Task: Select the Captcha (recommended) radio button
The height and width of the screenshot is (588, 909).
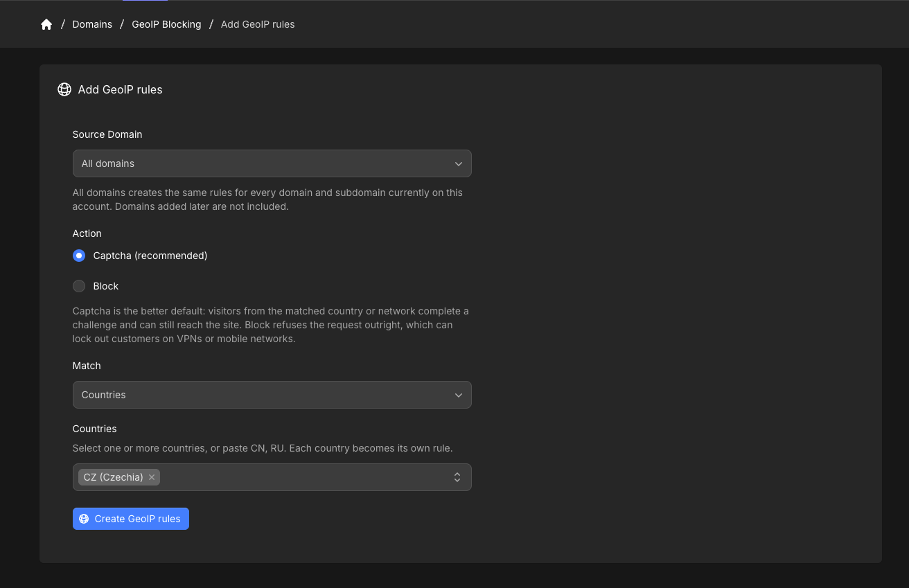Action: point(79,256)
